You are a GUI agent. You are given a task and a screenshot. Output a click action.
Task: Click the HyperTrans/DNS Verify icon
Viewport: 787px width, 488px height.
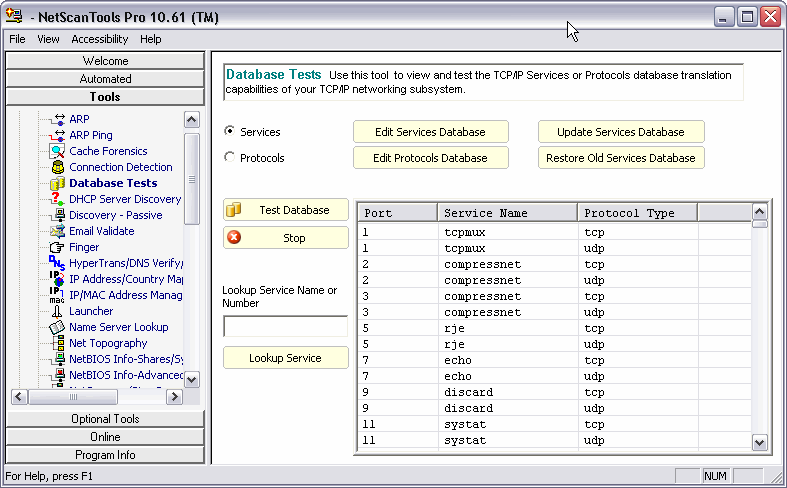tap(57, 263)
